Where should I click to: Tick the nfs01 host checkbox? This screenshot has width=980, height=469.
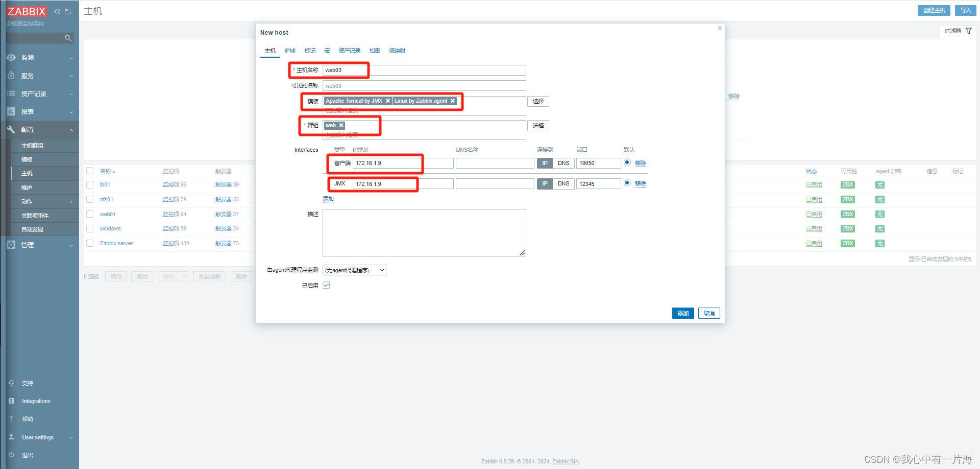point(90,199)
